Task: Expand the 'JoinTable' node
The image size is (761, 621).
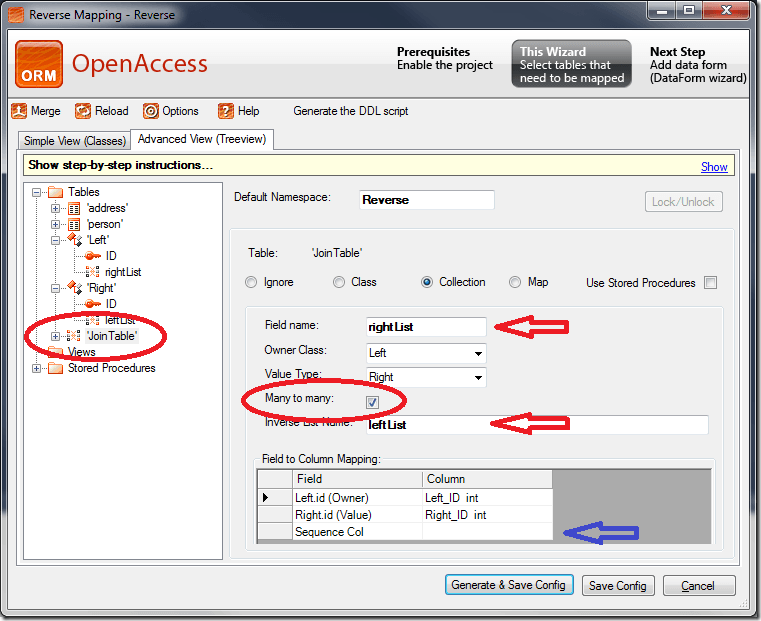Action: click(x=55, y=336)
